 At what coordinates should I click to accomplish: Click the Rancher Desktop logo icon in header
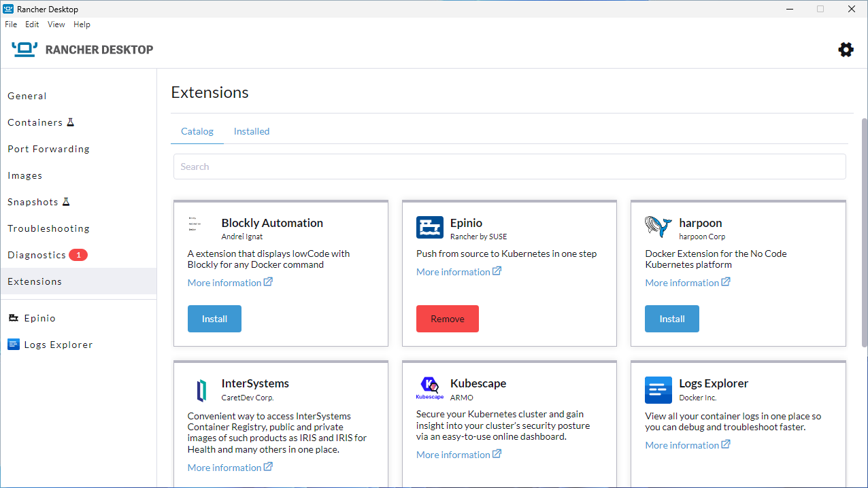25,49
